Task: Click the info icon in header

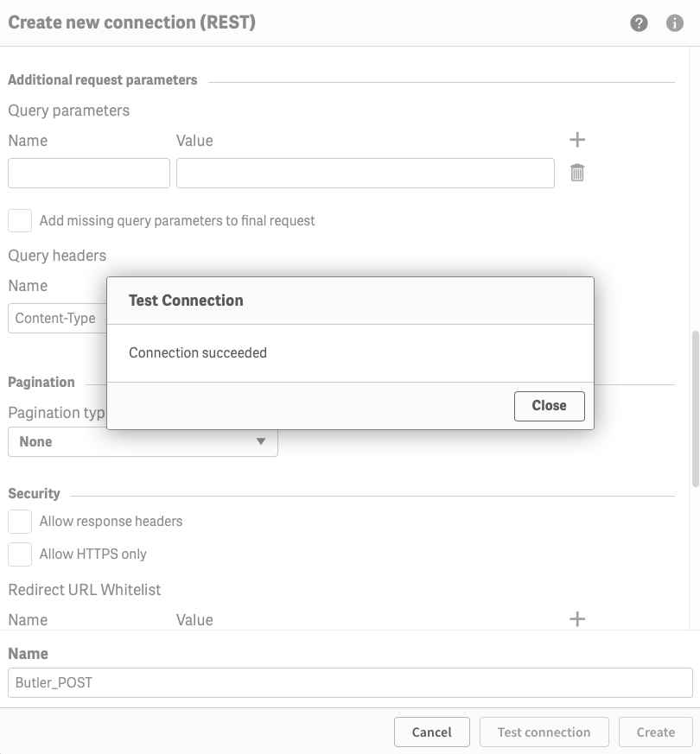Action: pos(675,23)
